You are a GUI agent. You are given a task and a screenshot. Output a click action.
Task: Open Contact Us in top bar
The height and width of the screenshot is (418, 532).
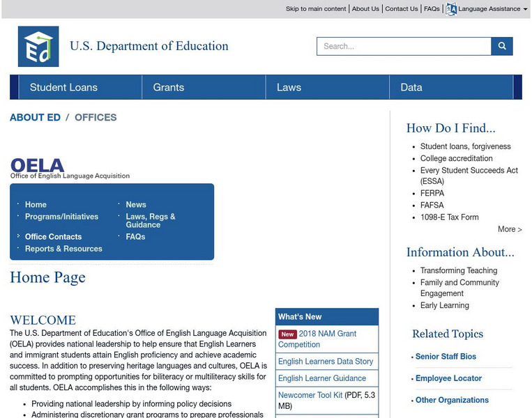click(x=402, y=9)
